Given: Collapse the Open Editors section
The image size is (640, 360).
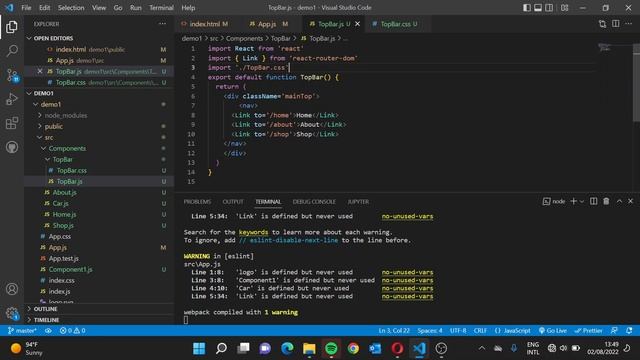Looking at the screenshot, I should pyautogui.click(x=29, y=38).
